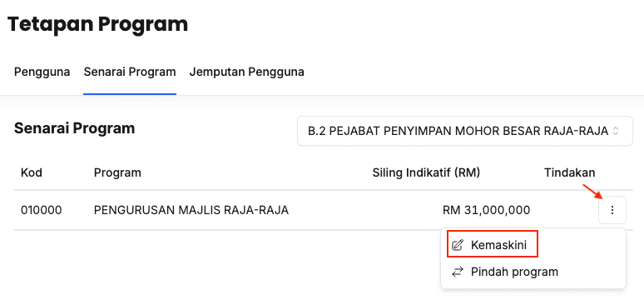Click the Program column header

[117, 172]
